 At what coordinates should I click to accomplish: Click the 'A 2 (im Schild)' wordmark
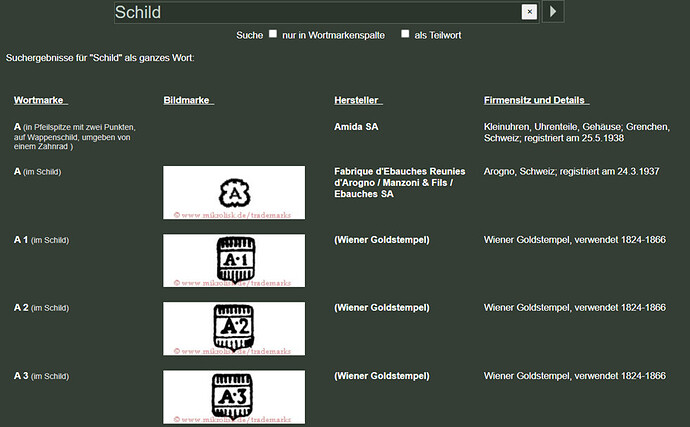[x=41, y=308]
